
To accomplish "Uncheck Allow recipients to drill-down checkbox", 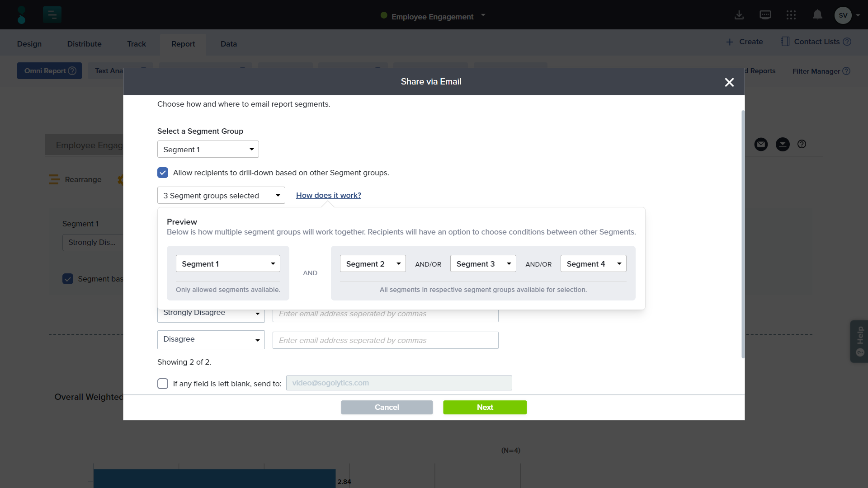I will [163, 173].
